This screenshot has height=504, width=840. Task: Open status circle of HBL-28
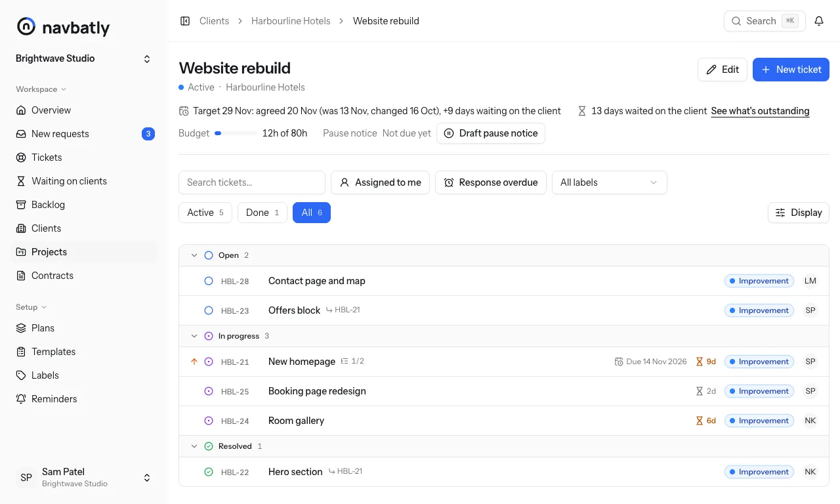[x=209, y=281]
